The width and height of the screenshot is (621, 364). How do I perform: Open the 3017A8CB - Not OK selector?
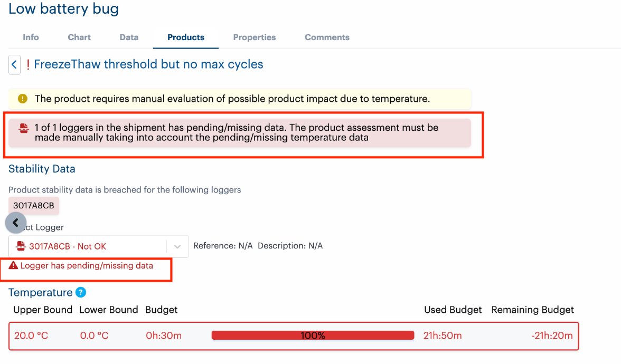tap(98, 246)
